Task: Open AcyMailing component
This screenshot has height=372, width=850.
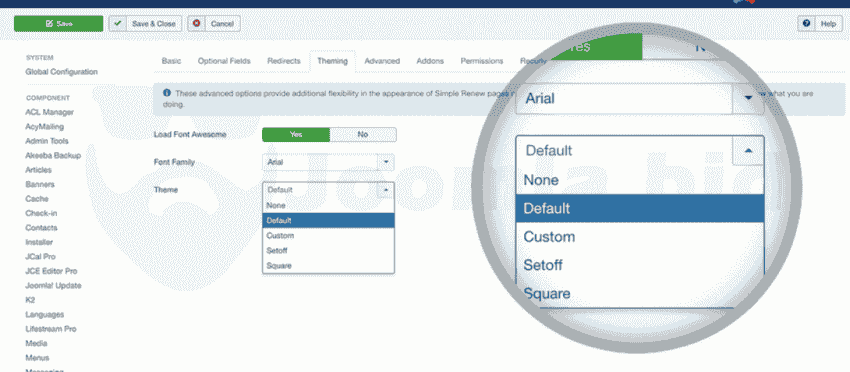Action: [x=44, y=127]
